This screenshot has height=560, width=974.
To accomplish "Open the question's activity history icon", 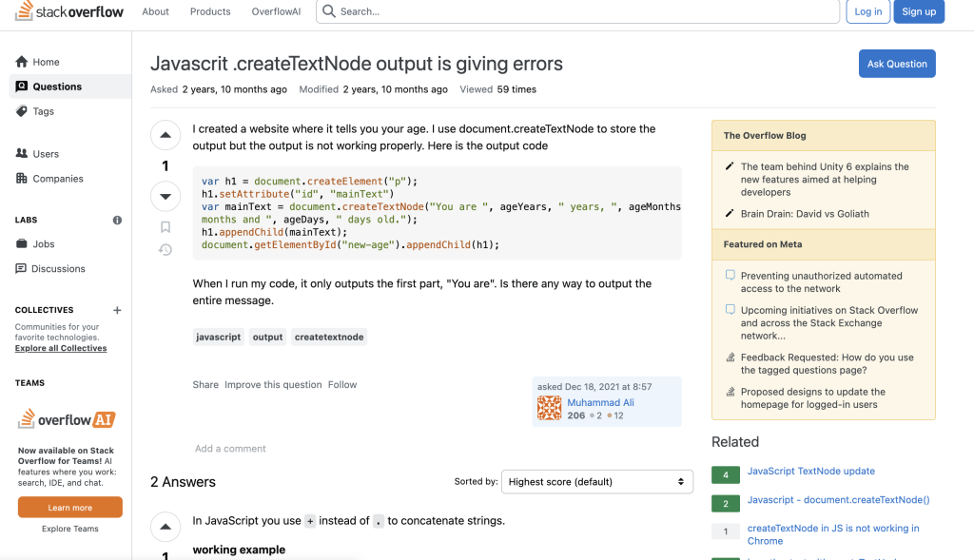I will tap(166, 250).
